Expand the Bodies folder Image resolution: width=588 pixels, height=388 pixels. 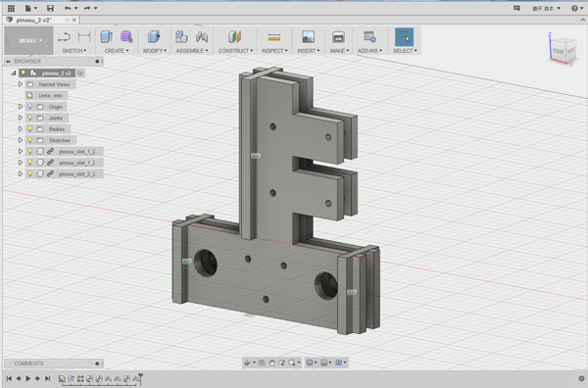click(x=21, y=129)
